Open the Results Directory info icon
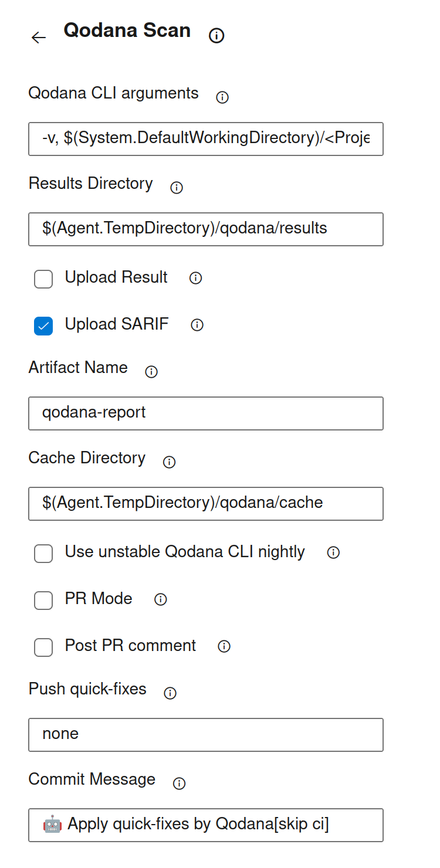 pyautogui.click(x=176, y=187)
